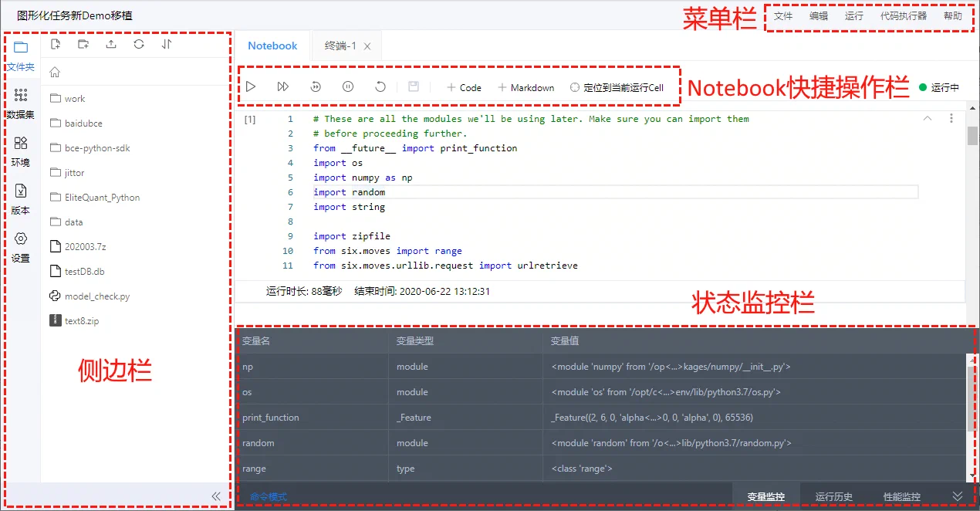Select the 变量监控 tab
This screenshot has width=980, height=511.
(766, 496)
